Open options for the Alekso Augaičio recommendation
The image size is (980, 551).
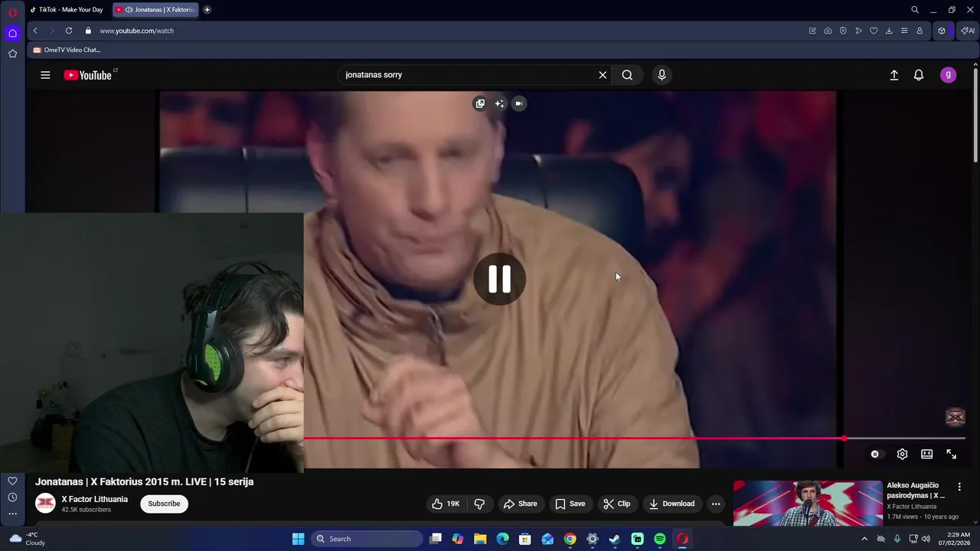tap(959, 487)
